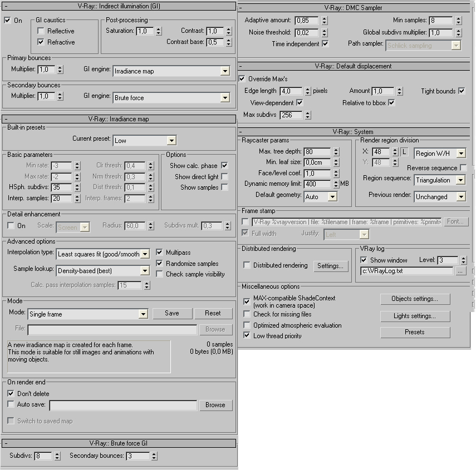Adjust Brute force Subdivs spinner
This screenshot has height=470, width=476.
click(57, 456)
